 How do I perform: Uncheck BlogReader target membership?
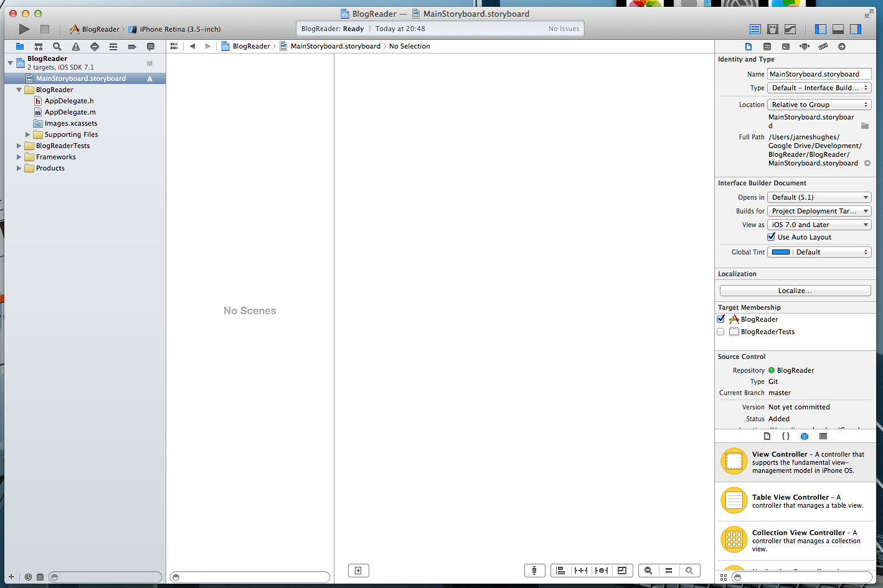pos(720,319)
